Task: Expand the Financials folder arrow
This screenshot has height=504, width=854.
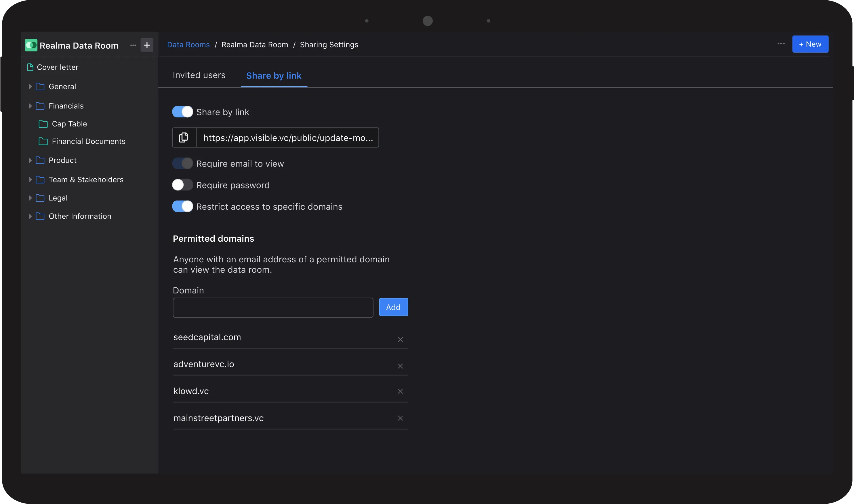Action: click(x=30, y=106)
